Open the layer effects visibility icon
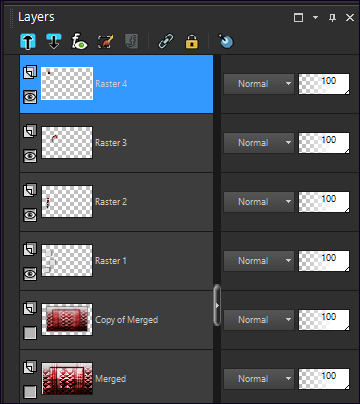Viewport: 360px width, 404px height. point(80,42)
